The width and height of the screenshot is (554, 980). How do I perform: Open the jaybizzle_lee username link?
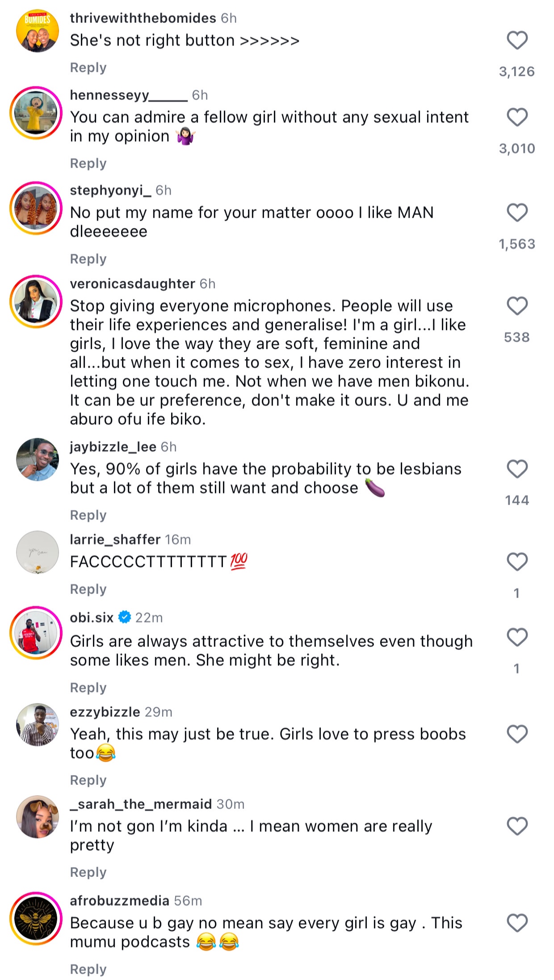coord(113,447)
